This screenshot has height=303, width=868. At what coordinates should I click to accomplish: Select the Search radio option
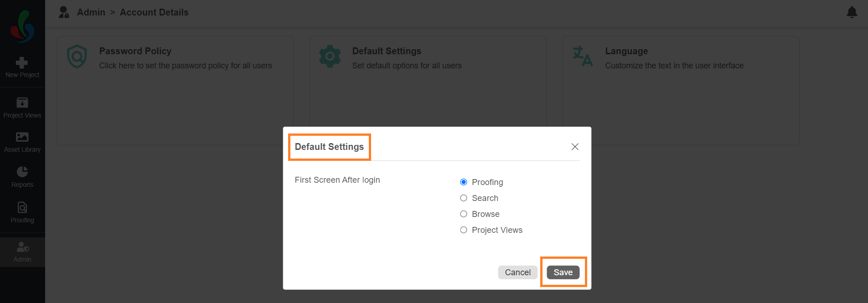464,198
